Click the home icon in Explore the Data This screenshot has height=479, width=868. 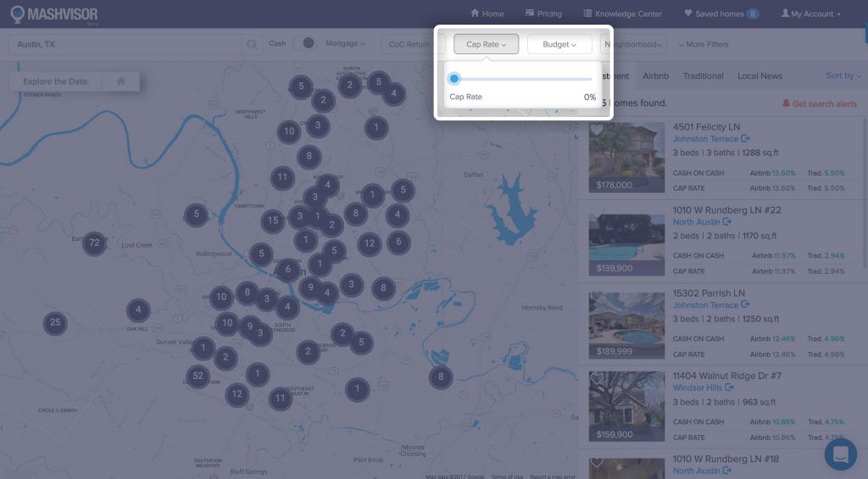[x=121, y=82]
